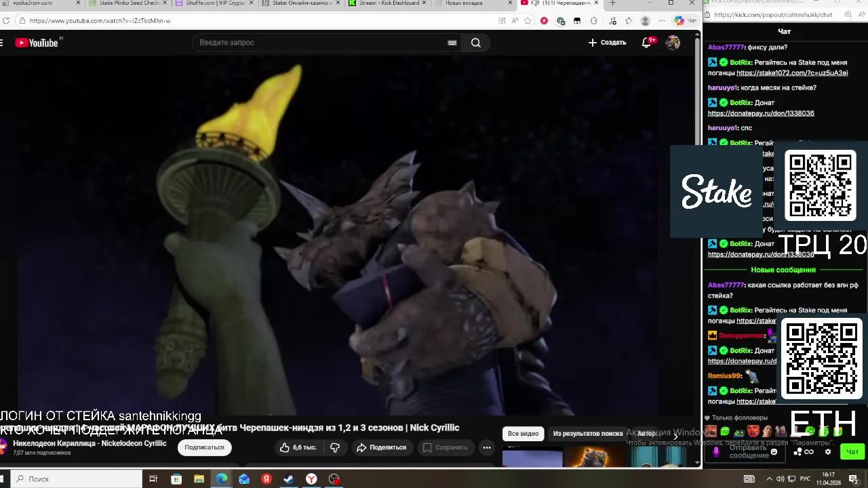Click username Abas77777 asking фиксу дали

[x=726, y=47]
